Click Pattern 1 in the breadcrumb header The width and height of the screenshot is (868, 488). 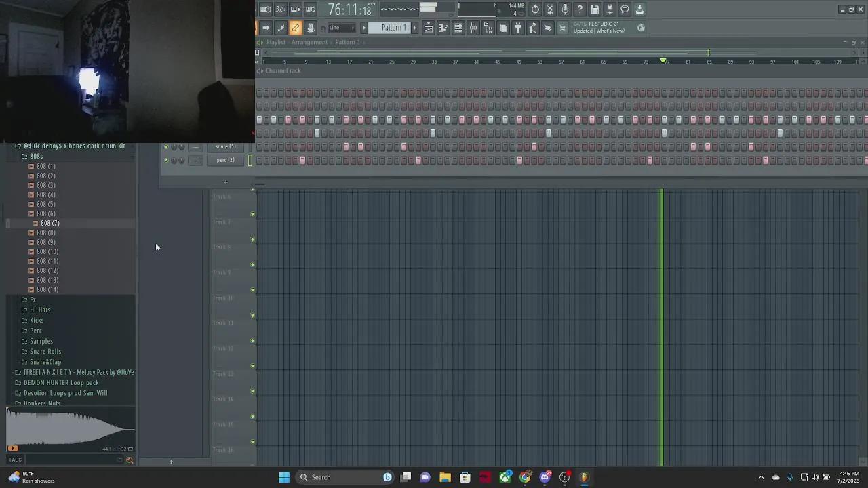coord(347,42)
